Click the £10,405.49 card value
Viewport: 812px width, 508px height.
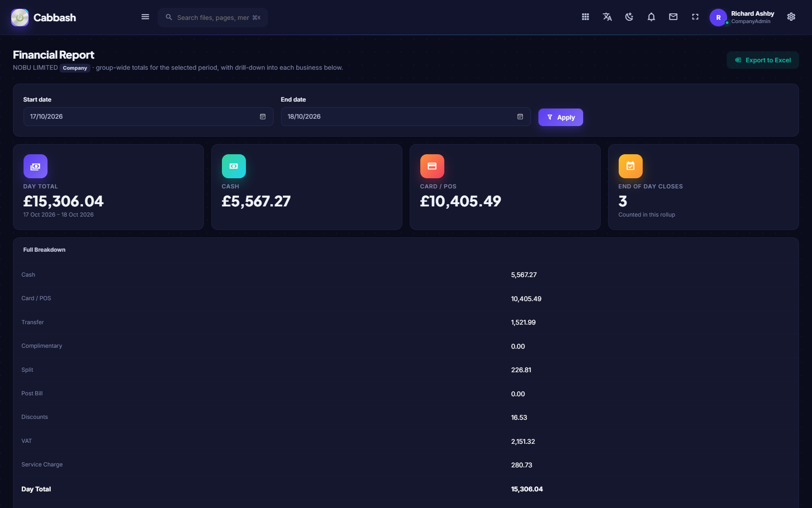pyautogui.click(x=460, y=201)
